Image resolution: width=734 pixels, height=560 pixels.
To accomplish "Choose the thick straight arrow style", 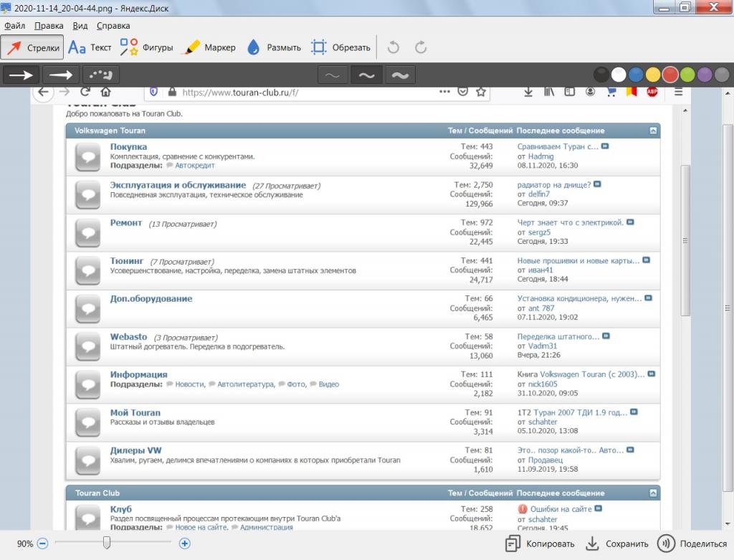I will tap(21, 75).
